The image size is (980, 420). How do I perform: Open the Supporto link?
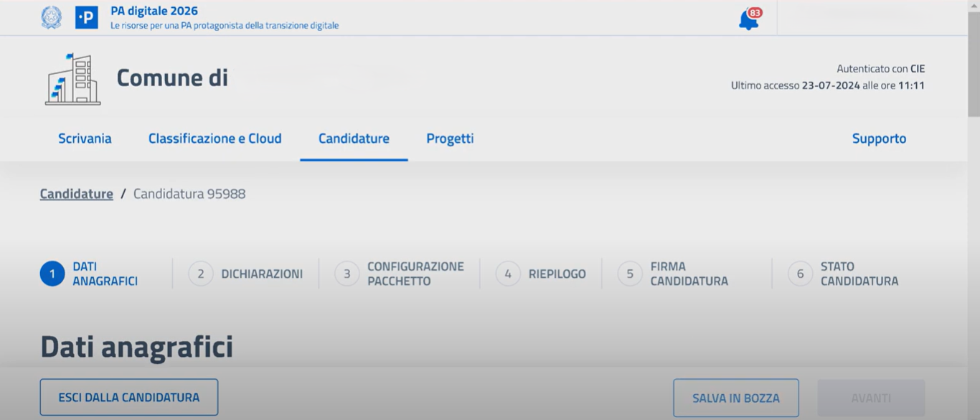(x=879, y=139)
